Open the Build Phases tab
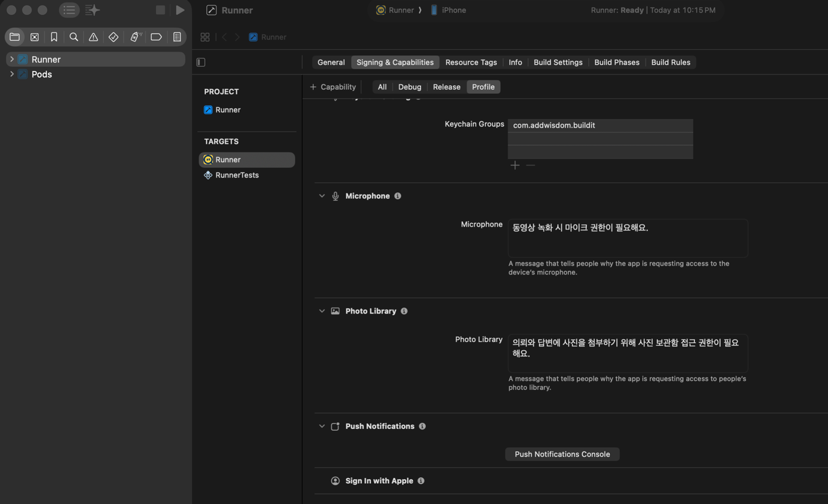Viewport: 828px width, 504px height. [x=617, y=62]
